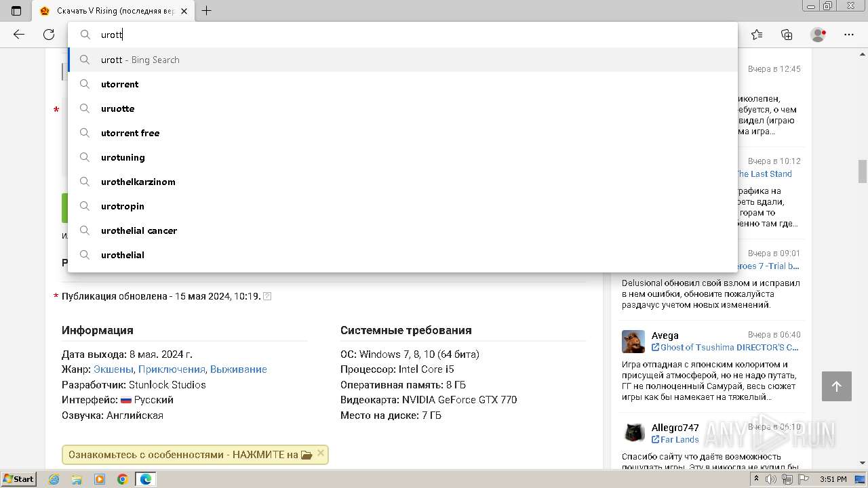The image size is (868, 488).
Task: Dismiss the yellow особенности notice
Action: click(321, 453)
